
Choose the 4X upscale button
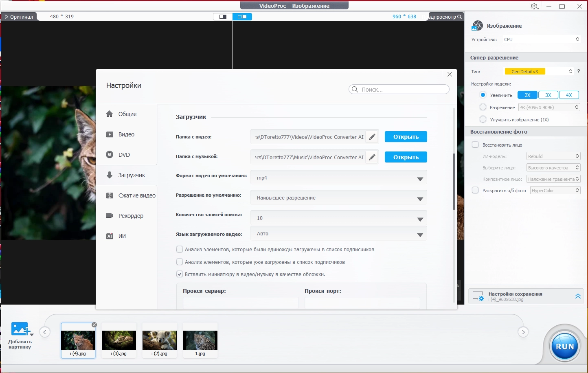pyautogui.click(x=569, y=95)
